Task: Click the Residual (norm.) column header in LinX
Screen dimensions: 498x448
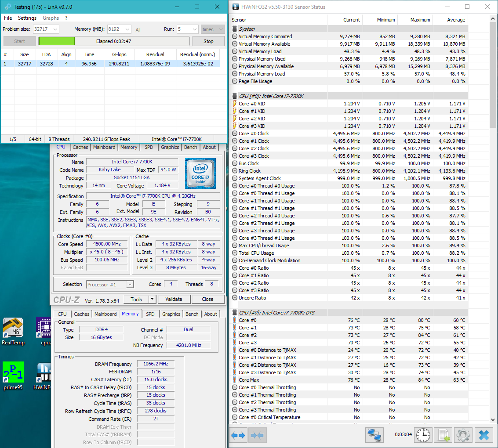Action: coord(197,54)
